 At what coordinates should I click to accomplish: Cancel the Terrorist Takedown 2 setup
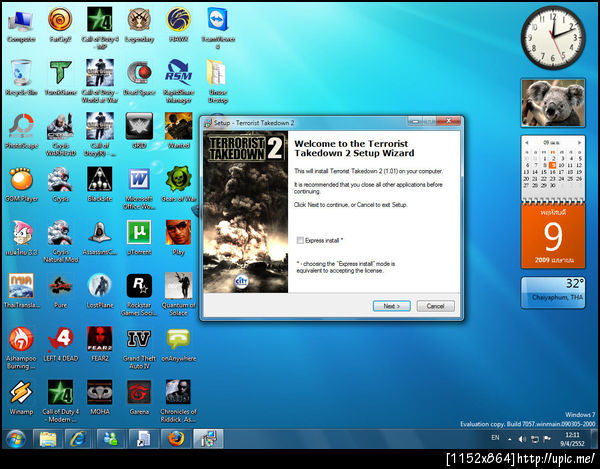pos(435,306)
